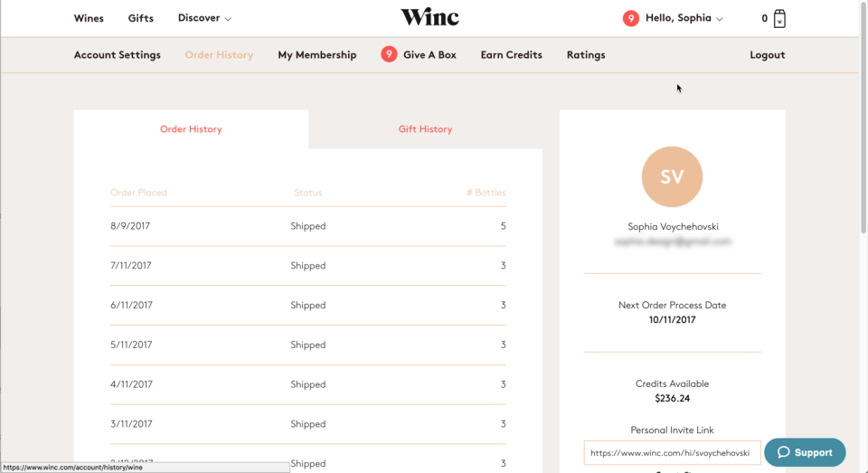Select the 3/11/2017 order row
The height and width of the screenshot is (473, 868).
[307, 424]
